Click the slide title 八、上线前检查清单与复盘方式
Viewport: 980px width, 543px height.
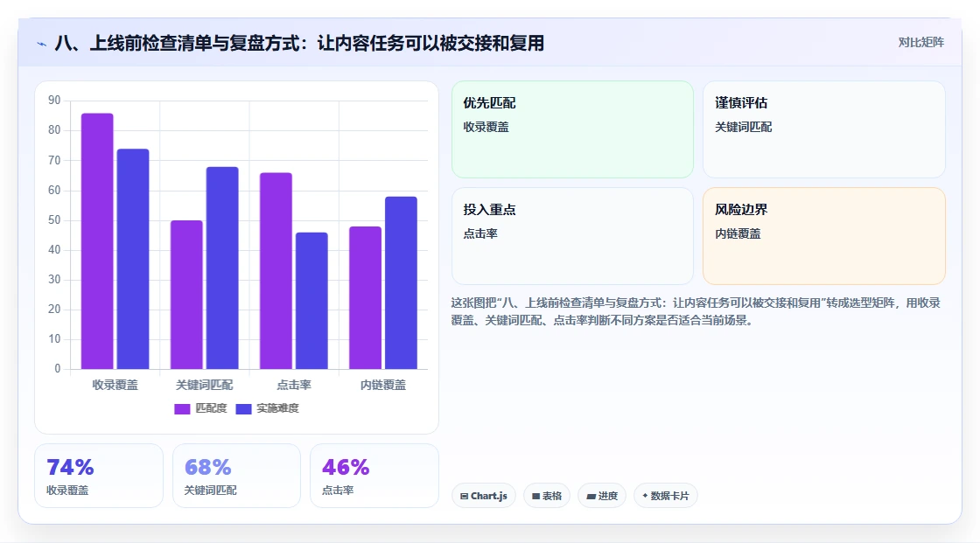(298, 43)
